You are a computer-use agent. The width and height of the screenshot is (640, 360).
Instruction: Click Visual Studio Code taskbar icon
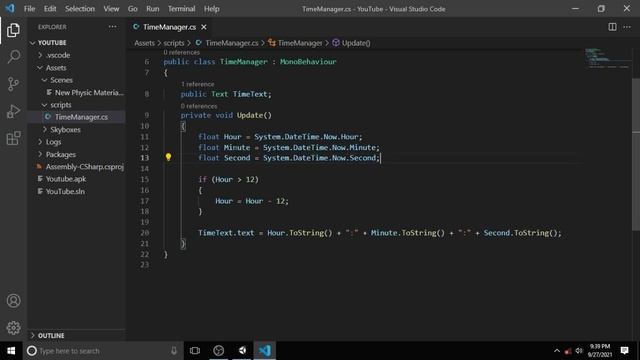click(264, 351)
